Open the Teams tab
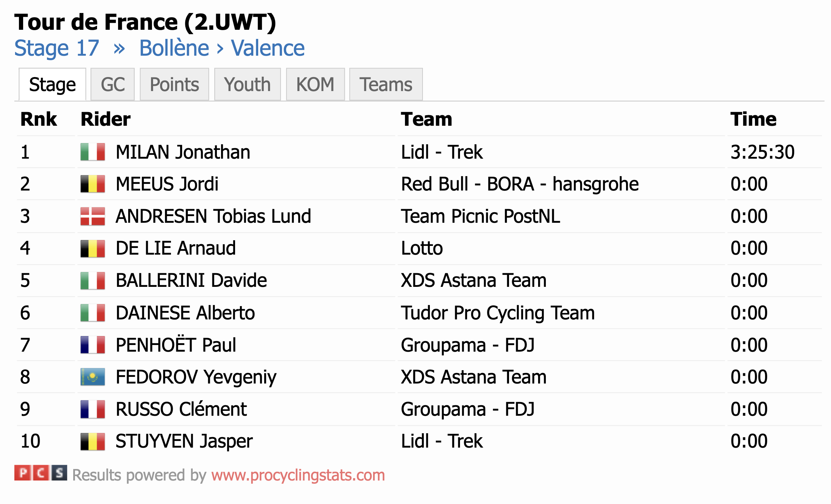 (x=386, y=84)
